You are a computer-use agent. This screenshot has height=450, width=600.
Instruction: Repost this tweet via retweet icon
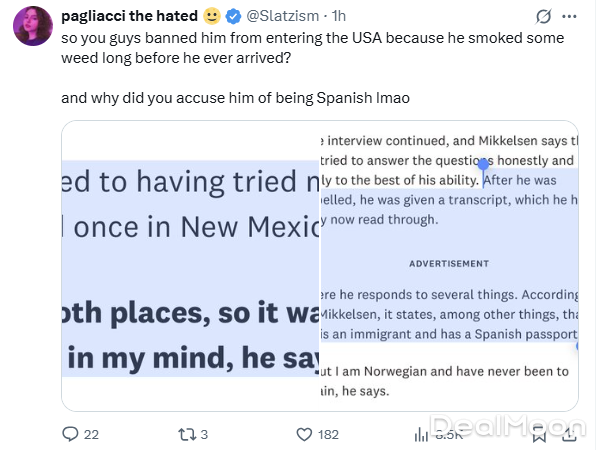[184, 434]
